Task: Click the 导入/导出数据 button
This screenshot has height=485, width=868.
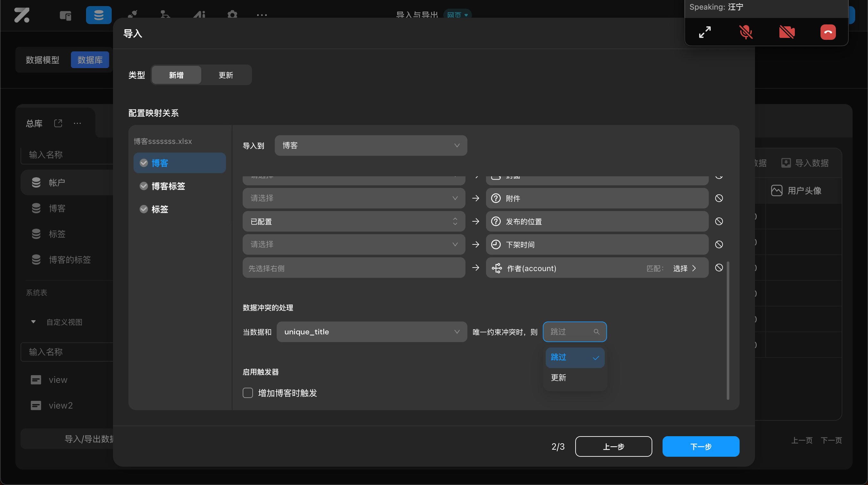Action: tap(67, 439)
